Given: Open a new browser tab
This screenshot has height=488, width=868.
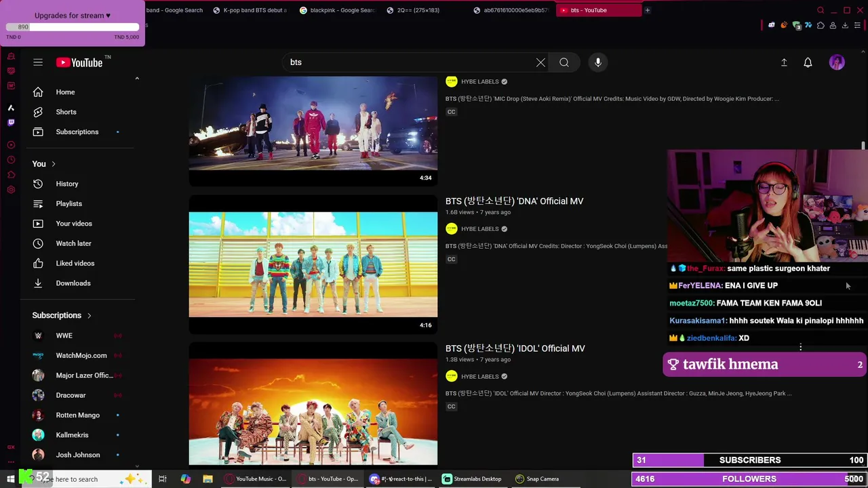Looking at the screenshot, I should 647,10.
